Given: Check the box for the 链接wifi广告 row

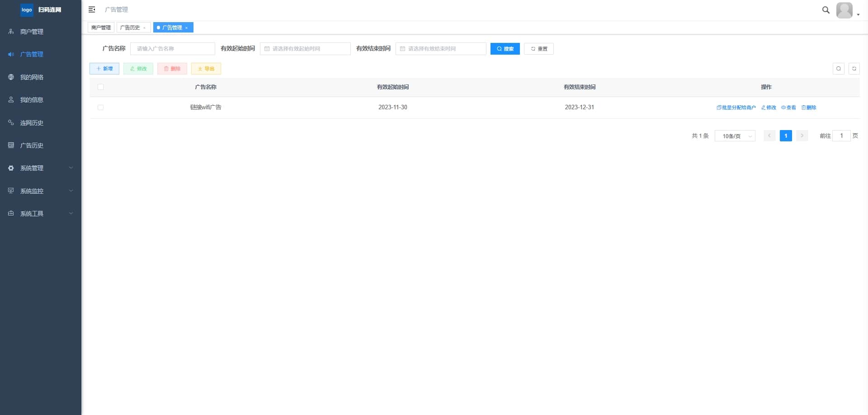Looking at the screenshot, I should tap(100, 107).
